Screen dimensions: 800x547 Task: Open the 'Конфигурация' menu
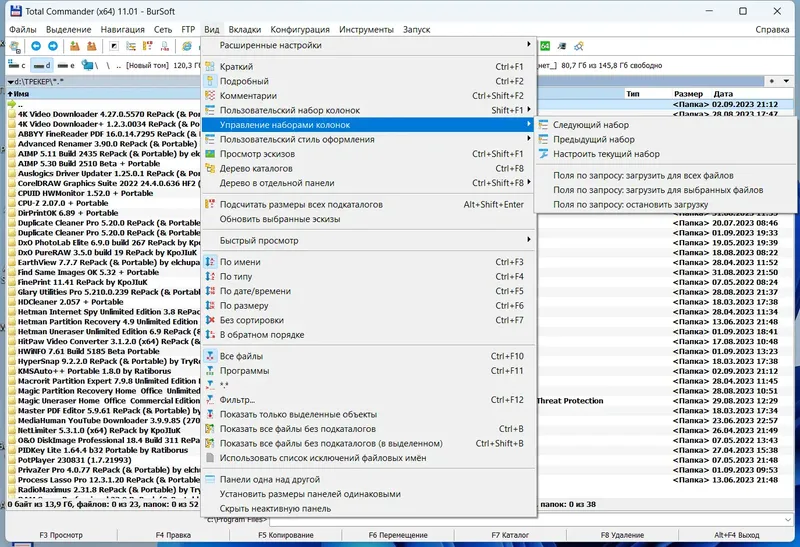[x=300, y=30]
